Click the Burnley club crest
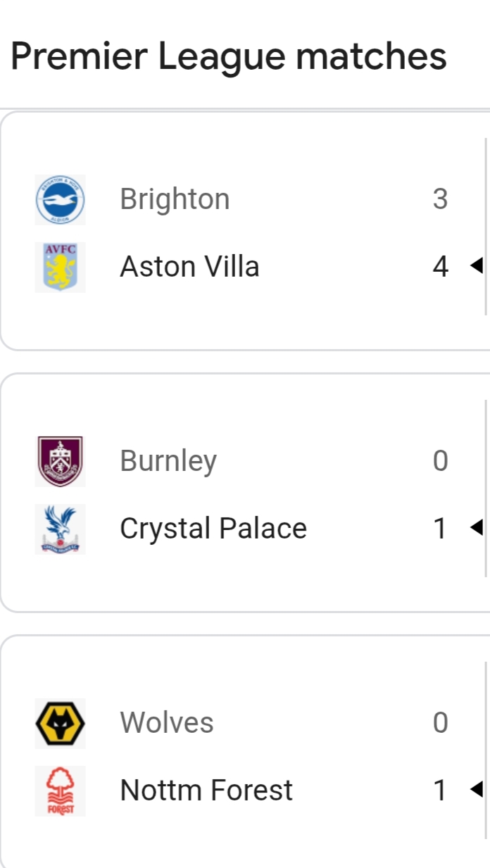Image resolution: width=490 pixels, height=868 pixels. click(61, 462)
